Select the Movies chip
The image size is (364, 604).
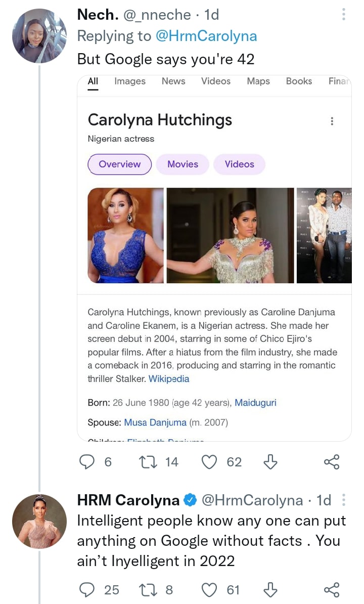click(183, 164)
